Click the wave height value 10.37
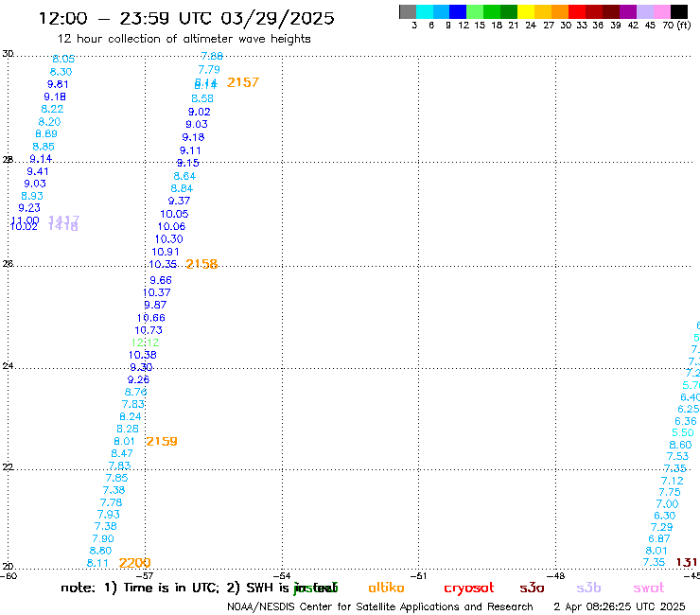The image size is (700, 615). click(157, 293)
